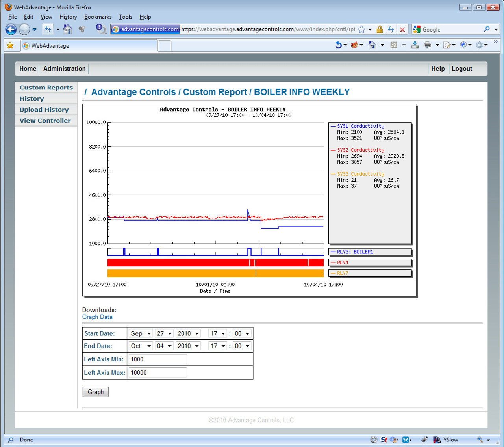
Task: Click the gear tools toolbar icon
Action: click(x=479, y=45)
